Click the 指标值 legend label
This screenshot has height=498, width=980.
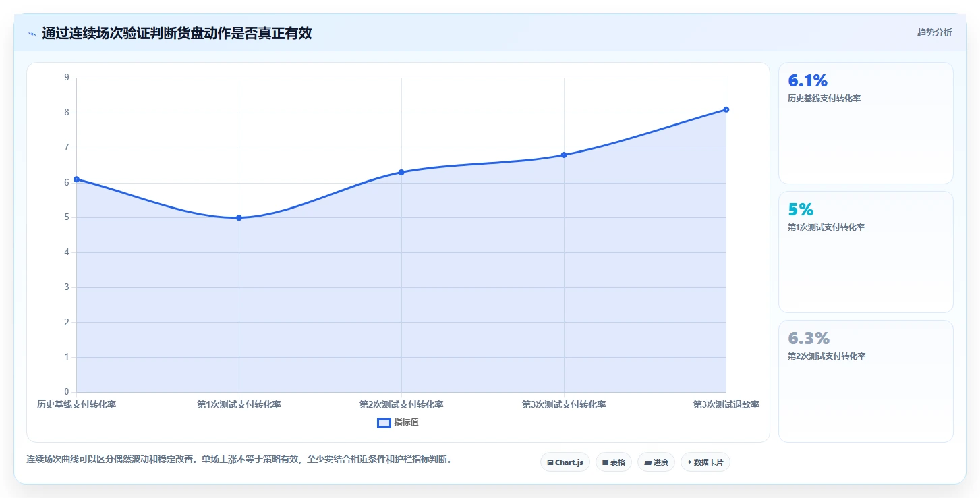pyautogui.click(x=407, y=422)
